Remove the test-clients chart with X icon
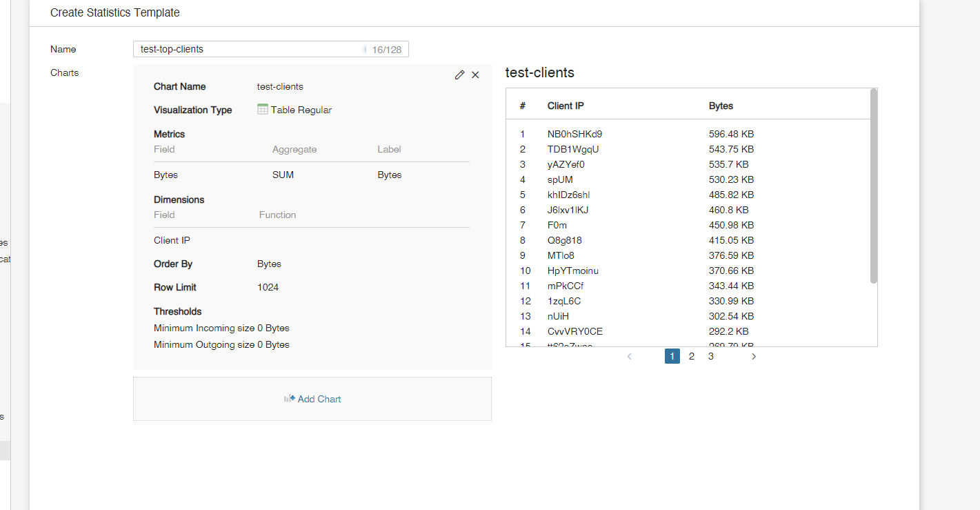980x510 pixels. point(475,75)
